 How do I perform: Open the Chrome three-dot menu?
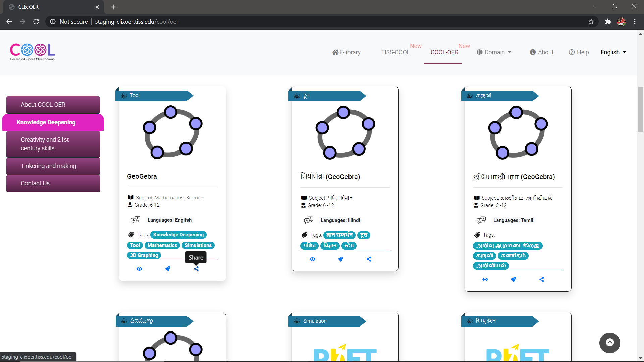click(x=635, y=22)
